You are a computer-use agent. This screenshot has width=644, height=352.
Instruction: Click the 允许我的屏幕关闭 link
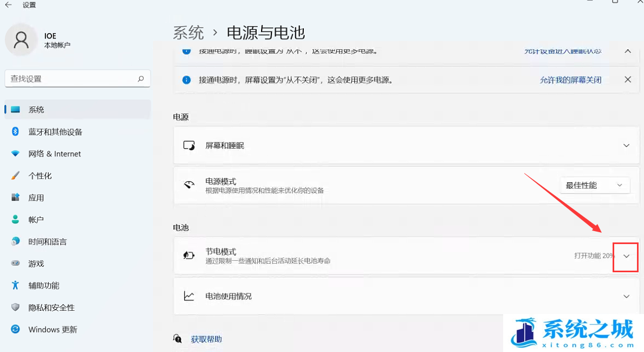tap(570, 80)
